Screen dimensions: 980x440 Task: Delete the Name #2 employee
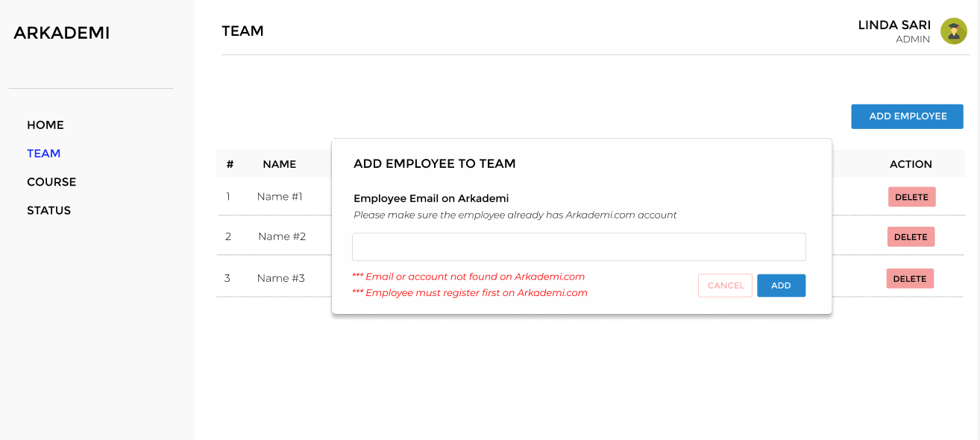coord(911,237)
